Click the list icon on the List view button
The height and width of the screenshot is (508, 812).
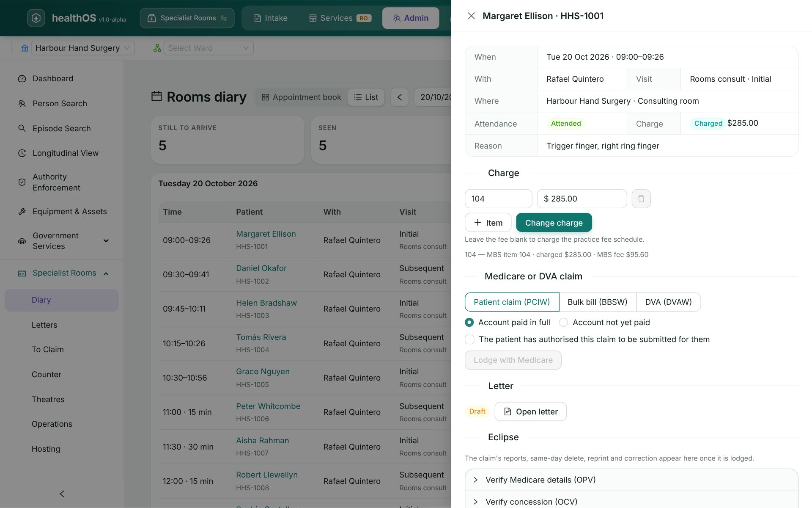(x=358, y=97)
